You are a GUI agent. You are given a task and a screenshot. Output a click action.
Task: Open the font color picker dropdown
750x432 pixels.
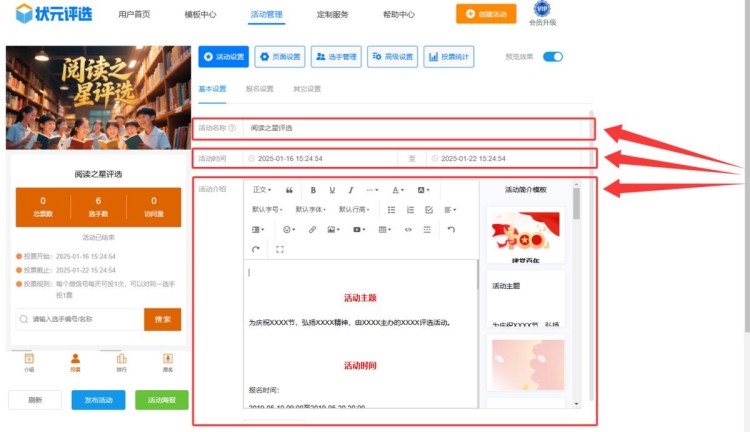(x=397, y=190)
